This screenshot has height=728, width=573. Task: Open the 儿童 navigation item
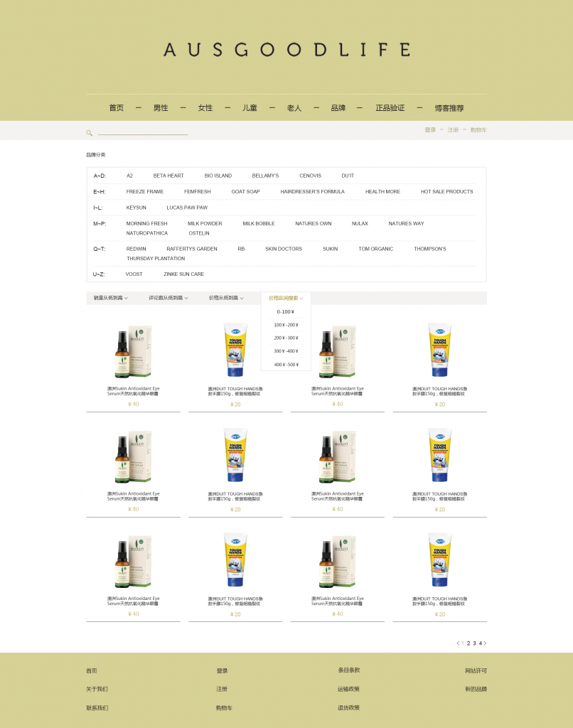pos(250,108)
